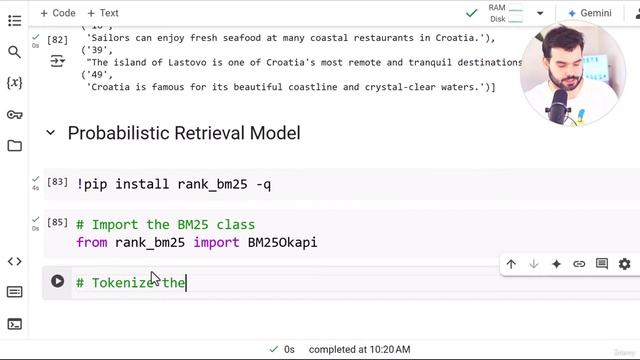
Task: Collapse the Probabilistic Retrieval Model section
Action: click(51, 133)
